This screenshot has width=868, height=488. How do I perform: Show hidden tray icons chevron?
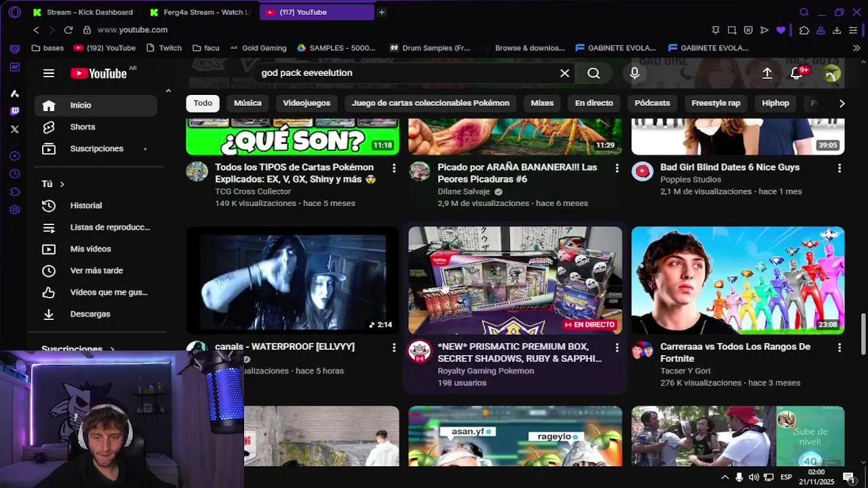[x=725, y=477]
